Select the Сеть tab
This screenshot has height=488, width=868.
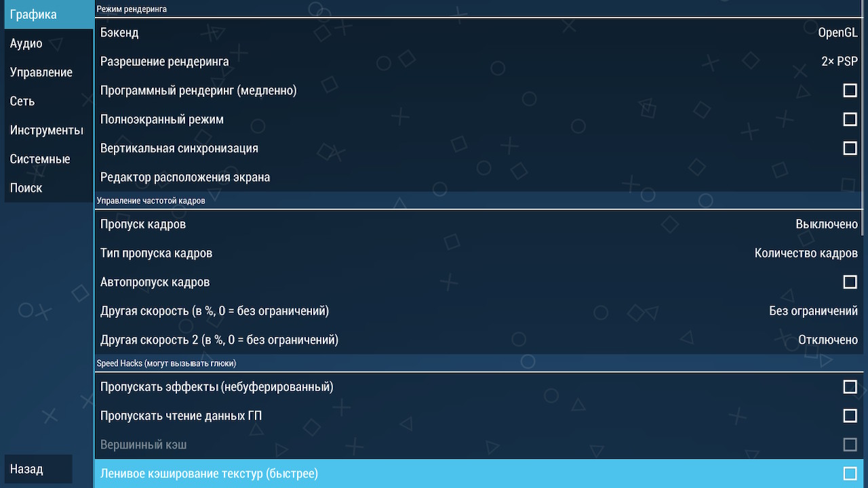tap(48, 101)
